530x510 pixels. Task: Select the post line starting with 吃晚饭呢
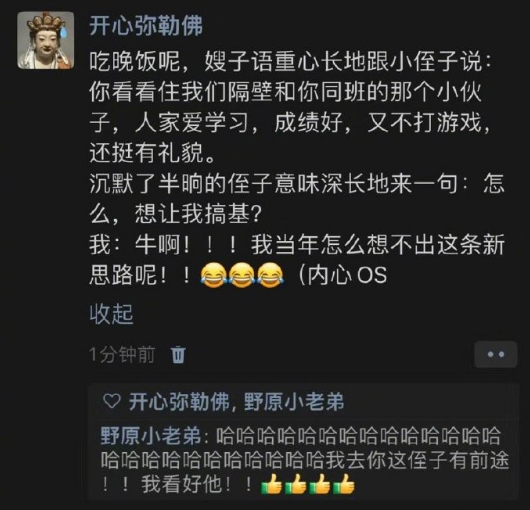point(290,62)
